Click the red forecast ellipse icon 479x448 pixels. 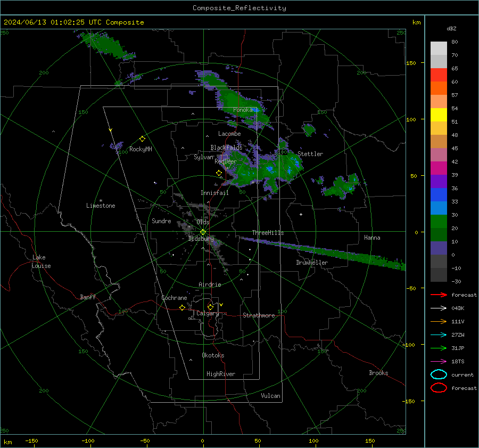(439, 388)
